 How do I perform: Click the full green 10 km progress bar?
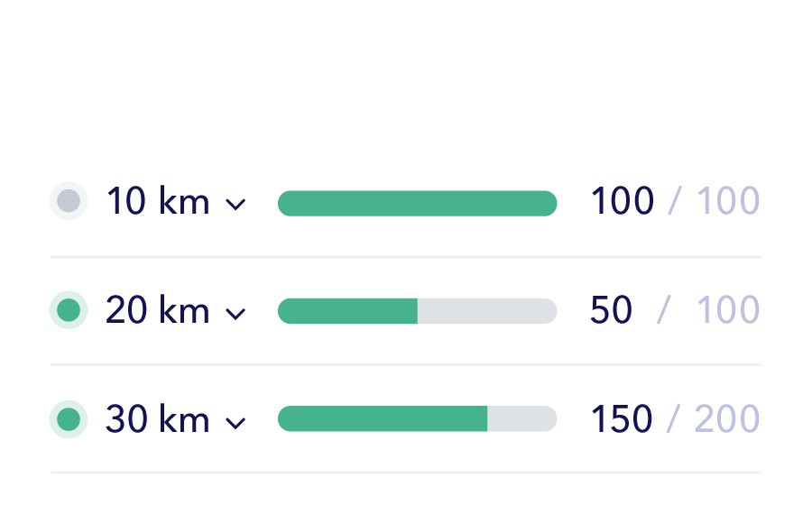click(418, 204)
